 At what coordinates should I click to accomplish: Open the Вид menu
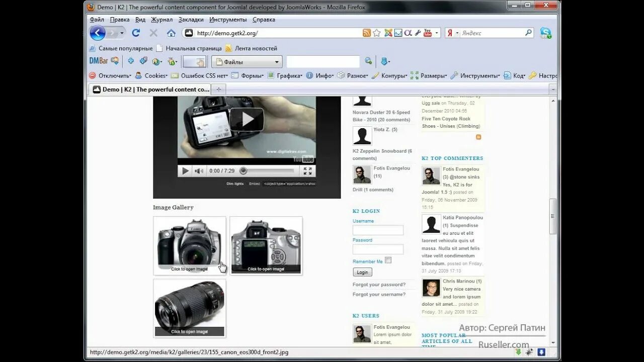pyautogui.click(x=140, y=20)
